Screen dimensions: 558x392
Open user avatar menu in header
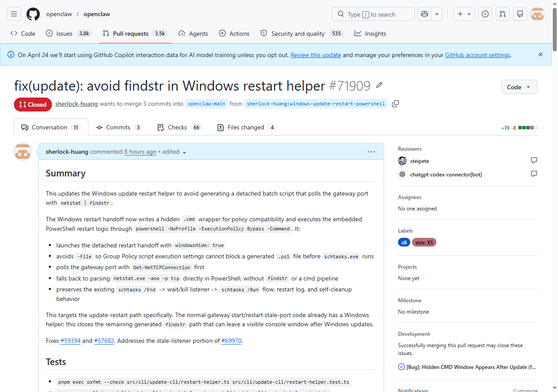point(538,14)
